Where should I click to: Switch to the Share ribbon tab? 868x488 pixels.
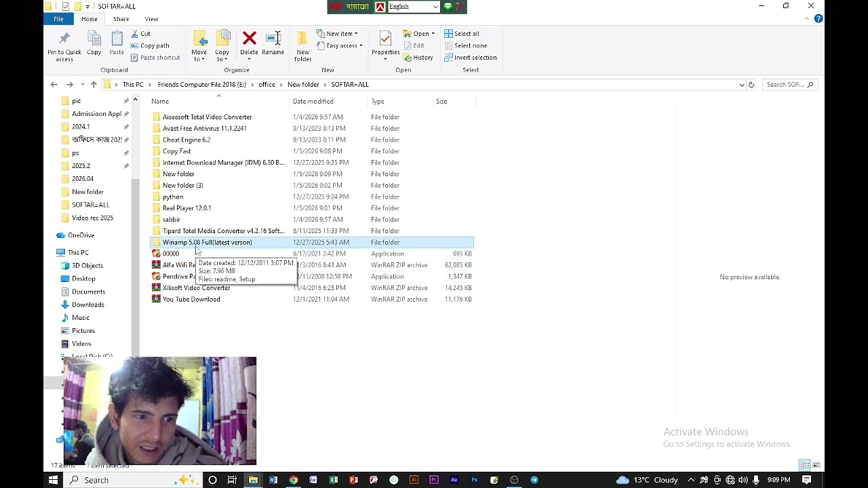tap(121, 19)
